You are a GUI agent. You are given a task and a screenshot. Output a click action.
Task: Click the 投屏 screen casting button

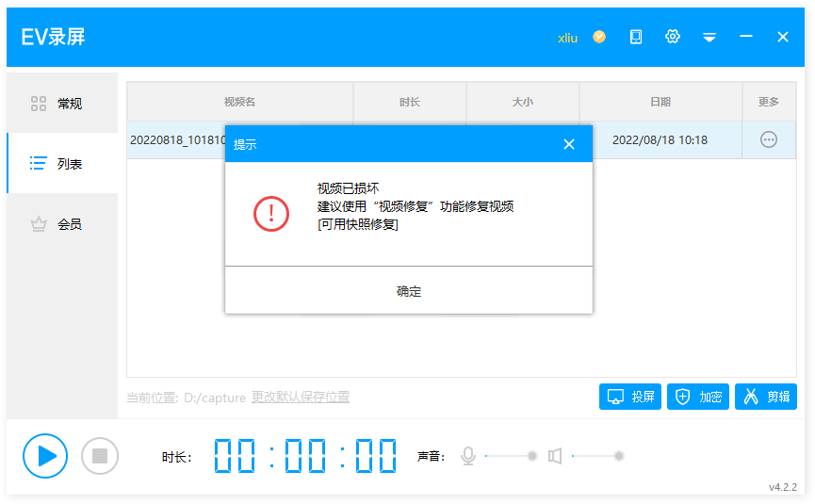(x=630, y=397)
